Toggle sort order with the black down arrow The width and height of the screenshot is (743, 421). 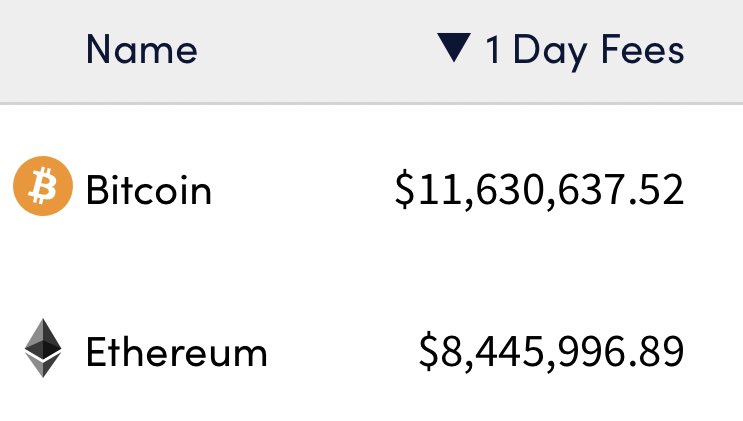click(x=453, y=47)
